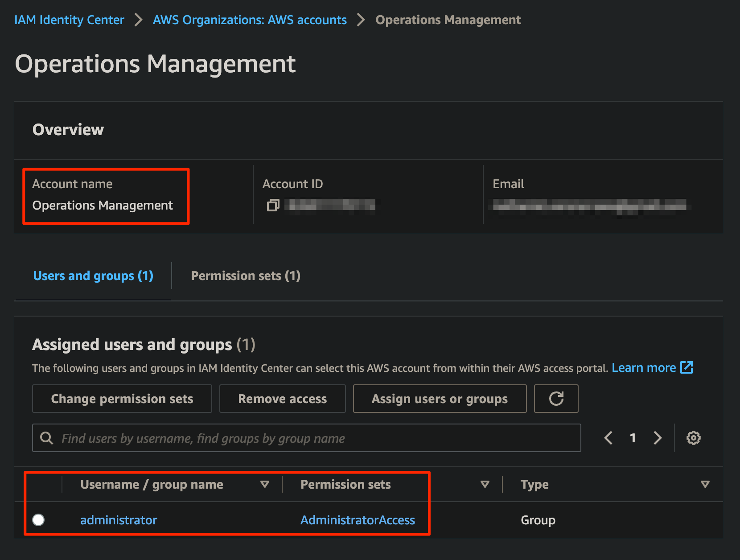Click the Overview heading
740x560 pixels.
[x=68, y=130]
